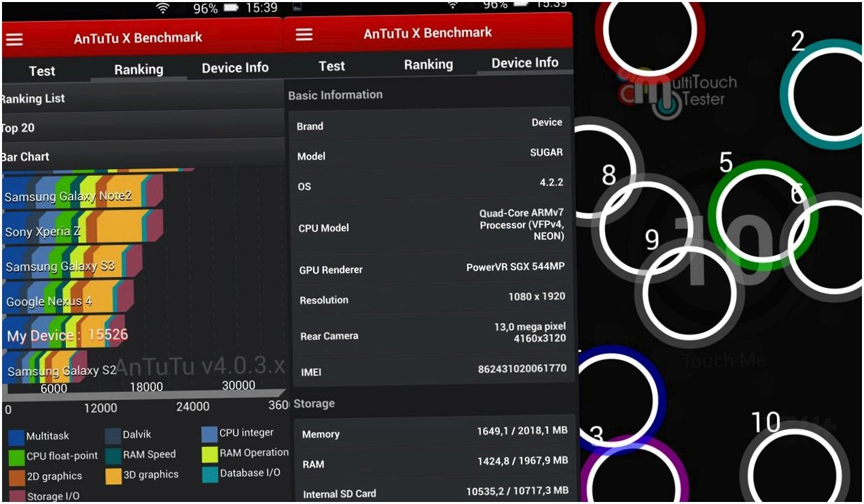This screenshot has width=864, height=504.
Task: Open Device Info tab on the Ranking screen
Action: click(x=235, y=68)
